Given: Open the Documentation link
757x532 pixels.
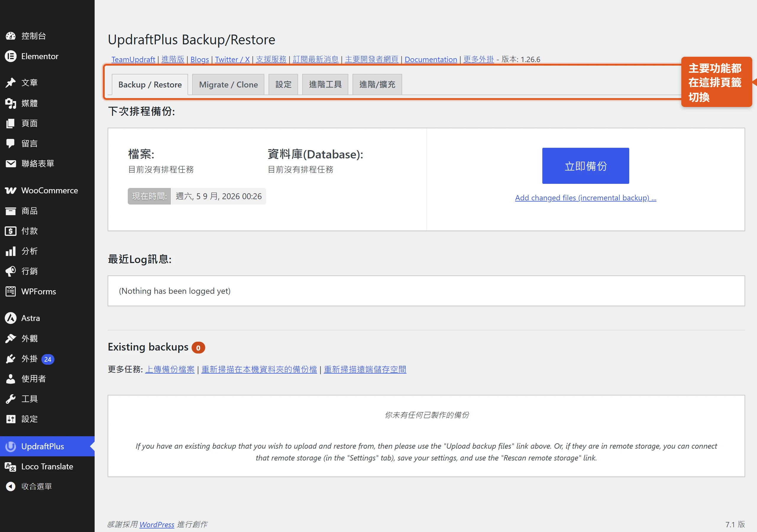Looking at the screenshot, I should pyautogui.click(x=431, y=59).
